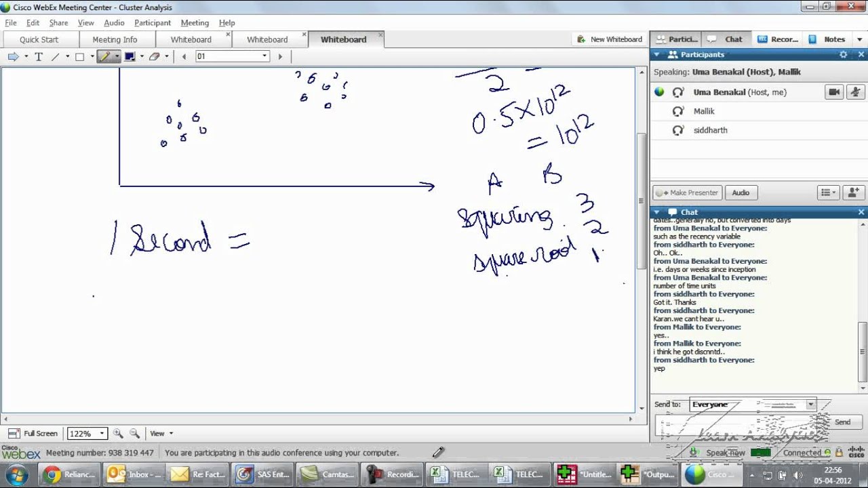Select the Pencil annotation tool

[104, 56]
